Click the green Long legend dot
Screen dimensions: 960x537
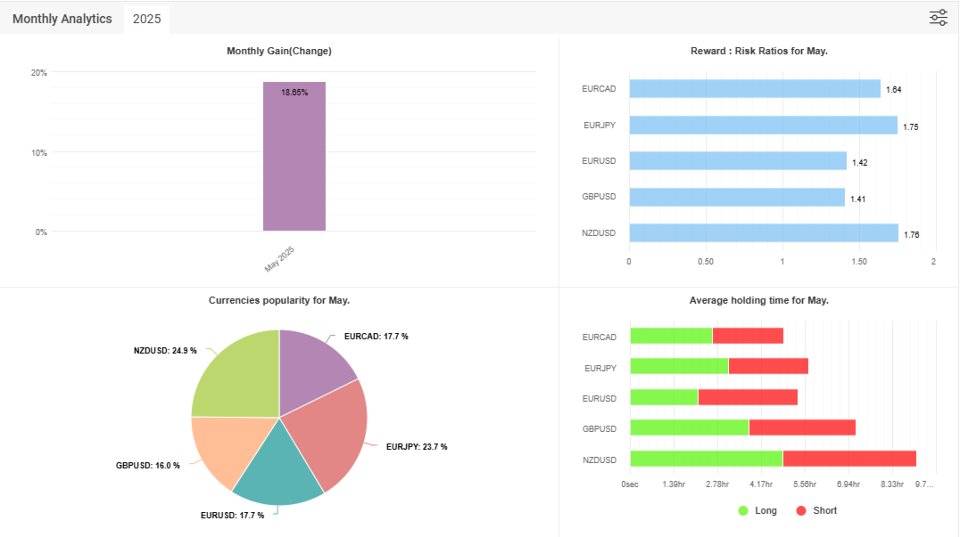tap(743, 511)
